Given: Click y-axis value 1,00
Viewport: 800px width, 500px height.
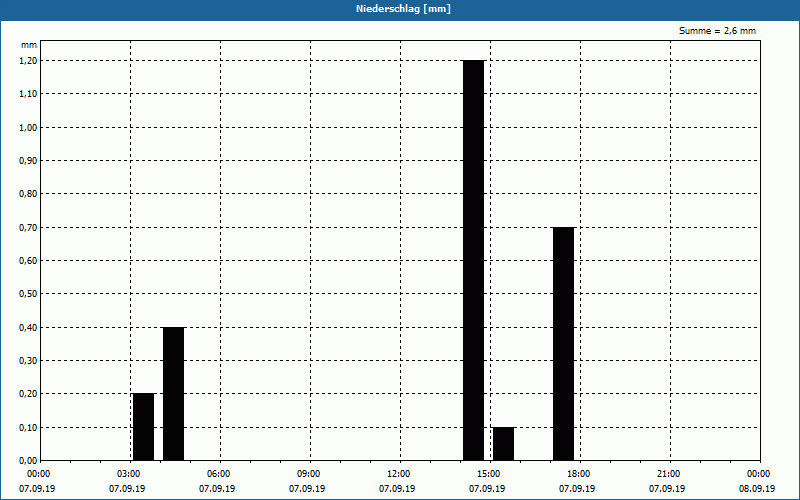Looking at the screenshot, I should tap(29, 128).
